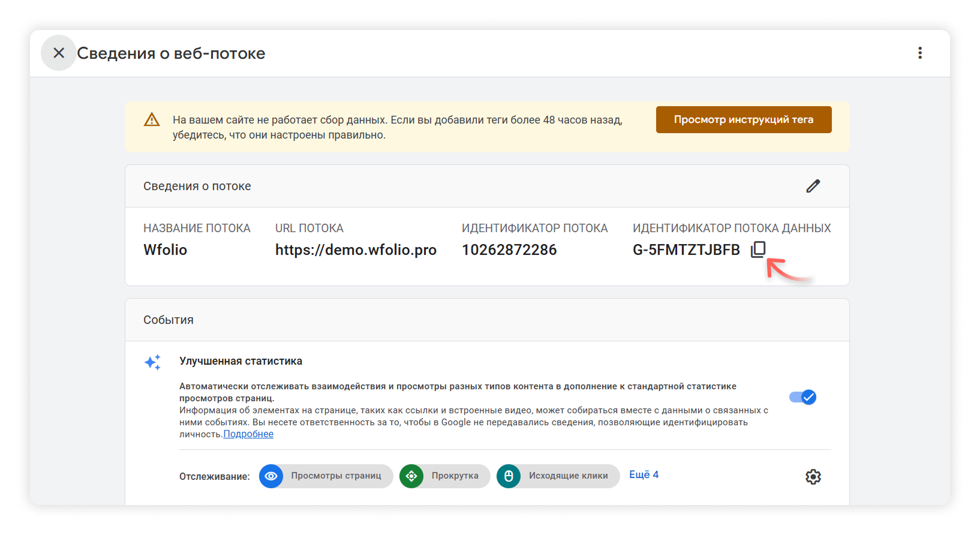980x535 pixels.
Task: Click the mouse icon for outbound clicks
Action: click(509, 476)
